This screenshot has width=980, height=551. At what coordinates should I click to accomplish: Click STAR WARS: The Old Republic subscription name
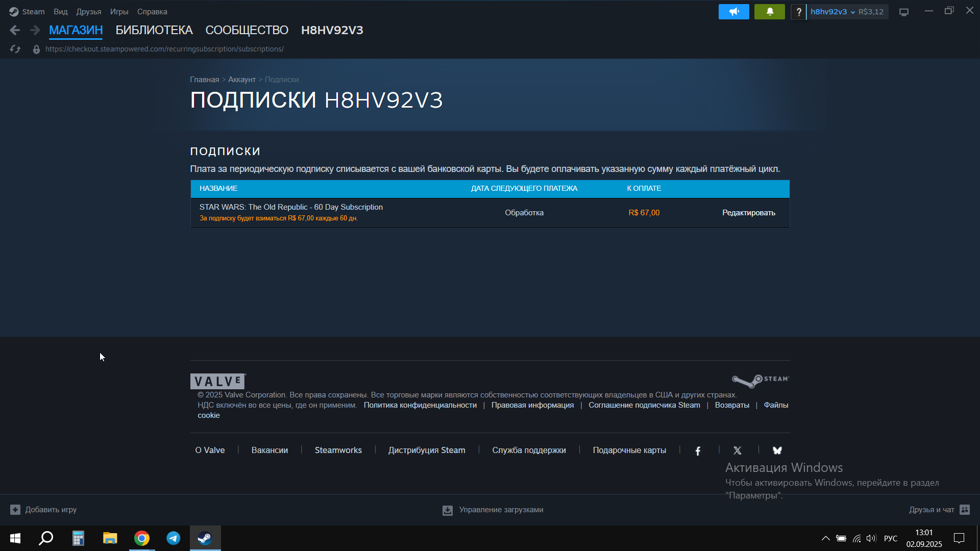(x=291, y=207)
